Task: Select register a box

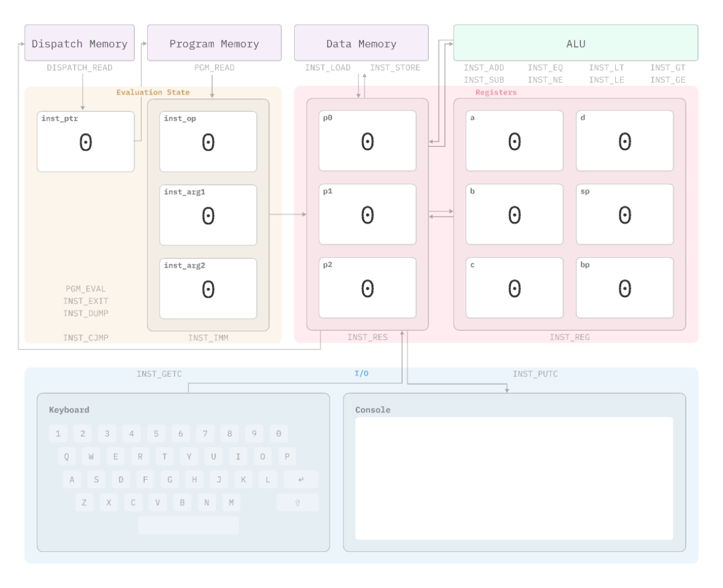Action: pos(515,140)
